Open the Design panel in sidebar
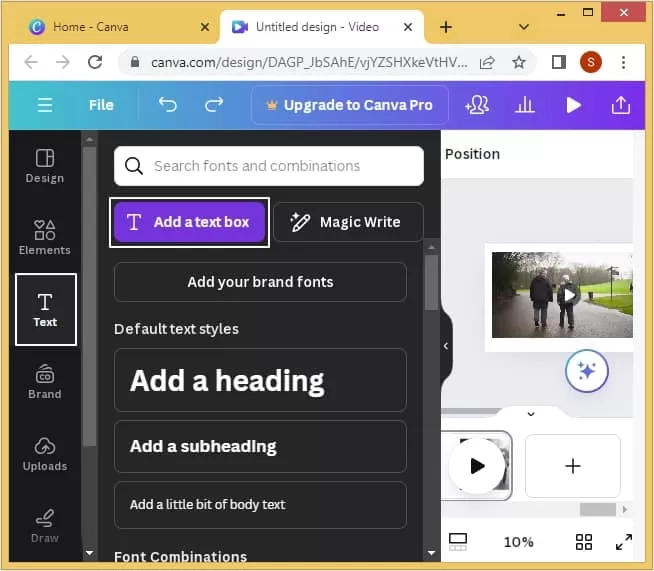Image resolution: width=654 pixels, height=571 pixels. [45, 166]
